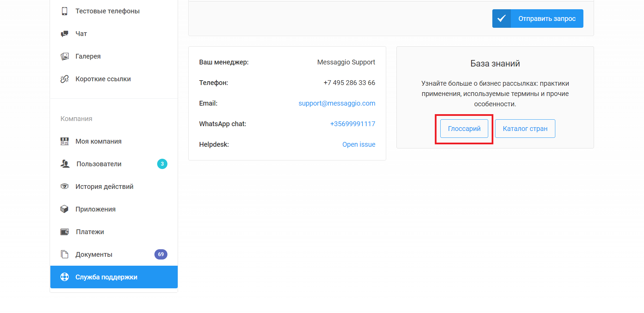Go to Галерея section
This screenshot has width=644, height=313.
pos(114,56)
